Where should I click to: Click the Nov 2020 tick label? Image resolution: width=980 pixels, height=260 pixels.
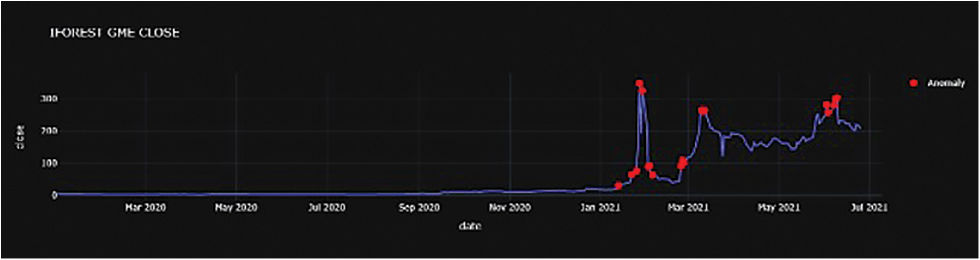coord(510,208)
